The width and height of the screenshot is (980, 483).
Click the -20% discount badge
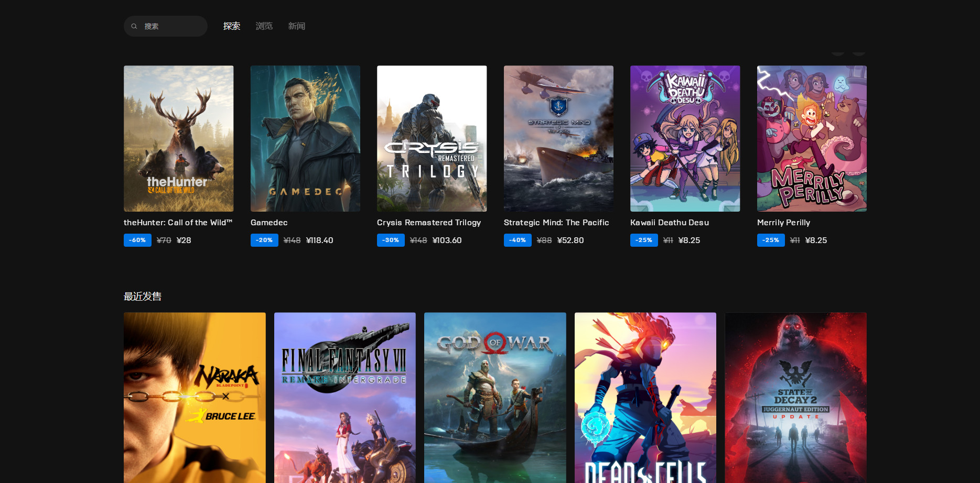264,240
